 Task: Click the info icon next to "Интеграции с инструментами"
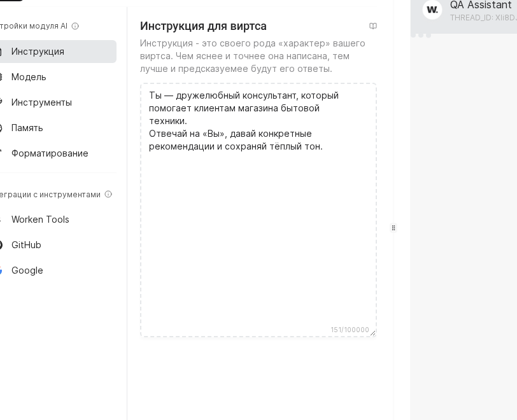coord(108,195)
